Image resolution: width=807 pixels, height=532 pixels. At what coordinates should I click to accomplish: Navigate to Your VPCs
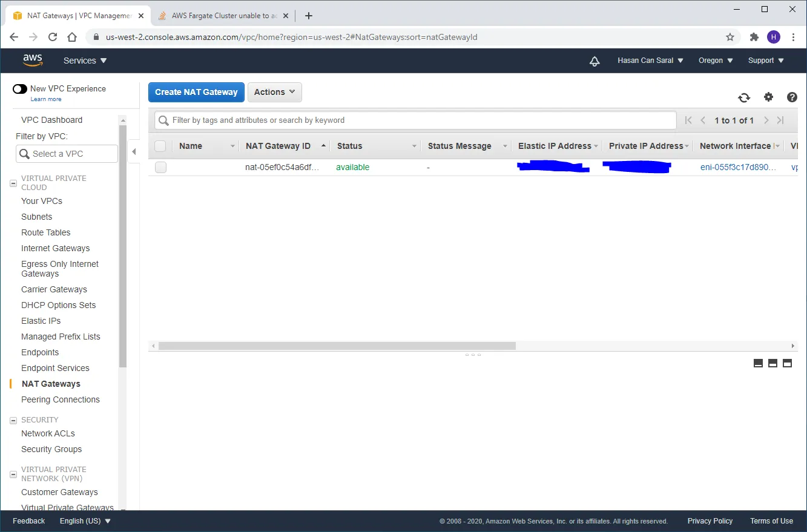42,201
